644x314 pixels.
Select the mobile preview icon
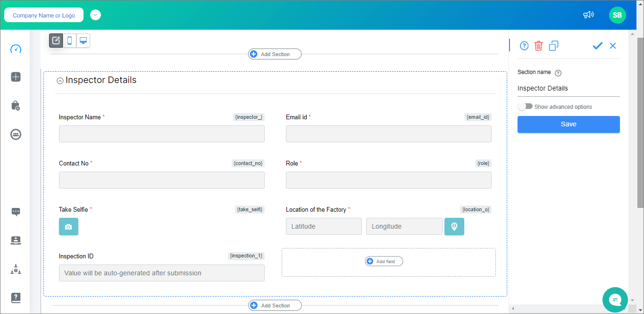(69, 40)
